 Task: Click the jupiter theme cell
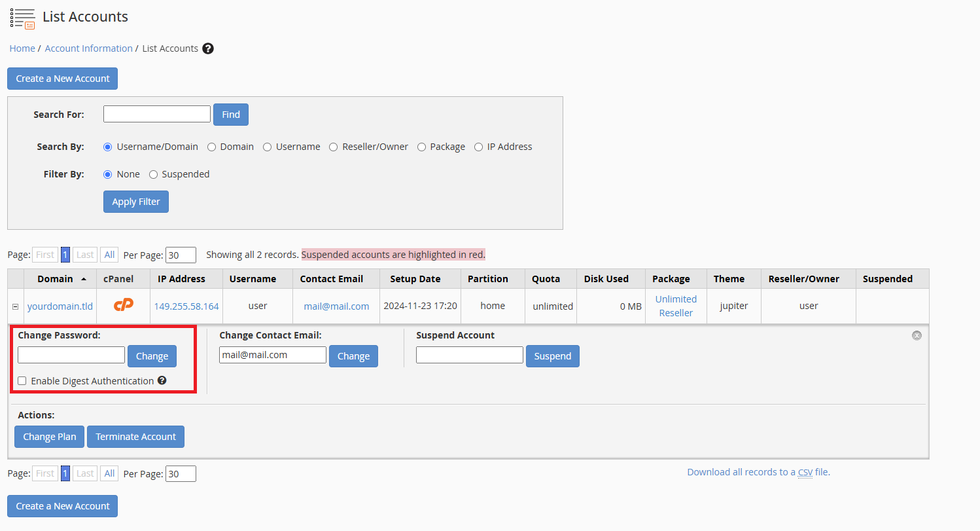[x=734, y=306]
